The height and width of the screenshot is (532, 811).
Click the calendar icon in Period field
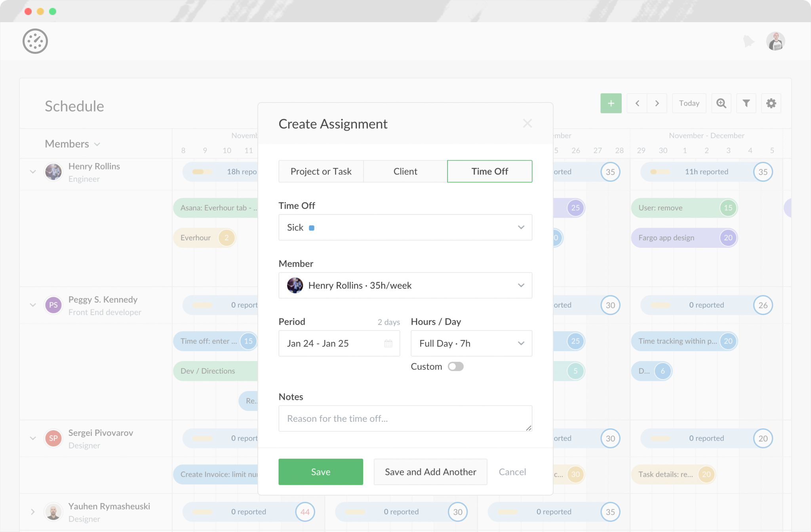pyautogui.click(x=388, y=343)
